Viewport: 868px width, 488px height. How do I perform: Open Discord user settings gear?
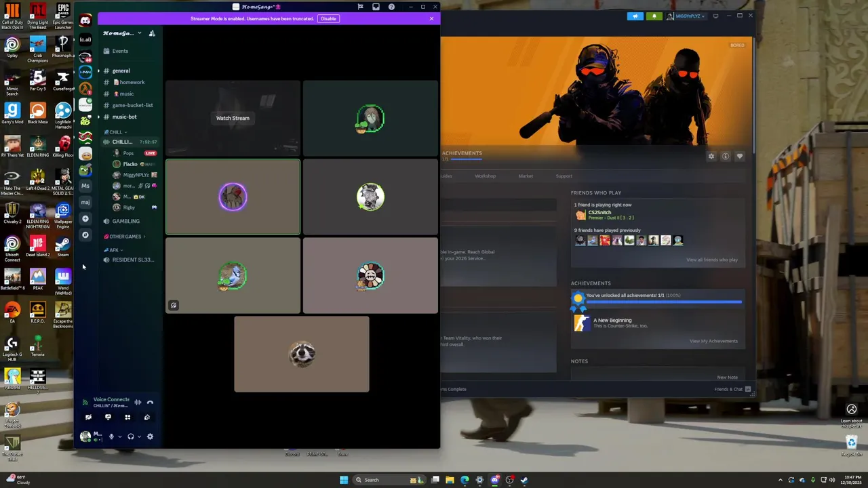[x=150, y=436]
